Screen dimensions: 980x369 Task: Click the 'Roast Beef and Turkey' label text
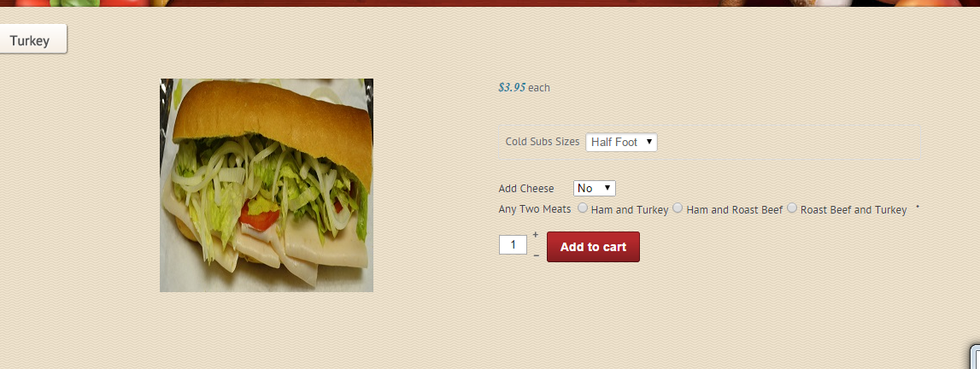tap(854, 210)
